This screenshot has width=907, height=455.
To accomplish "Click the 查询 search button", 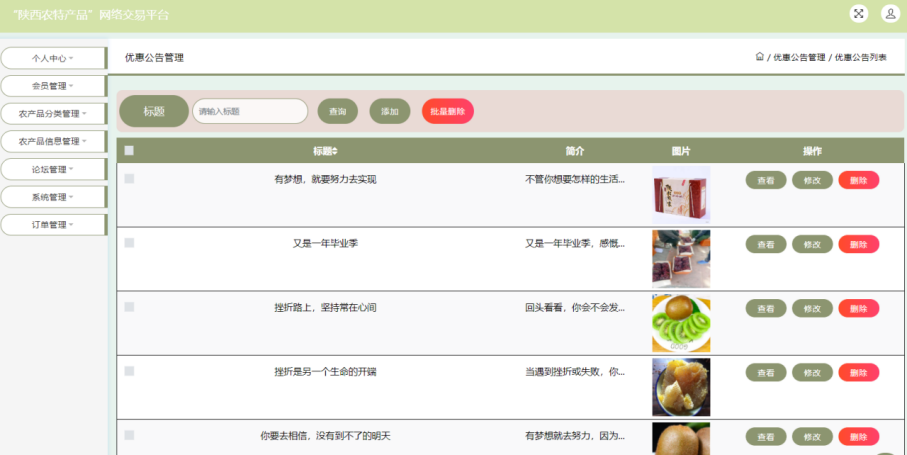I will (x=338, y=112).
